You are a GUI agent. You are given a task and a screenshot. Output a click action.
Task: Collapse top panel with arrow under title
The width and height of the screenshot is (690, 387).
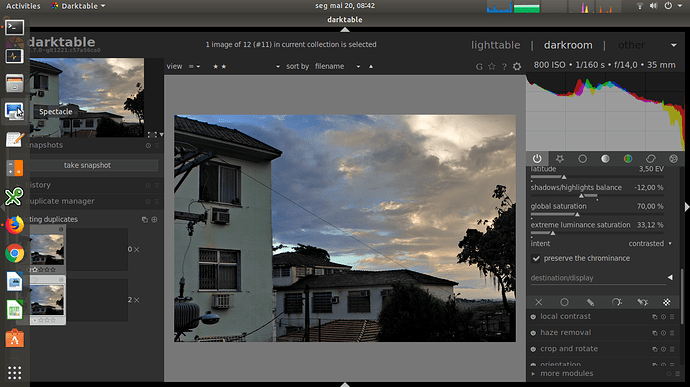tap(345, 29)
